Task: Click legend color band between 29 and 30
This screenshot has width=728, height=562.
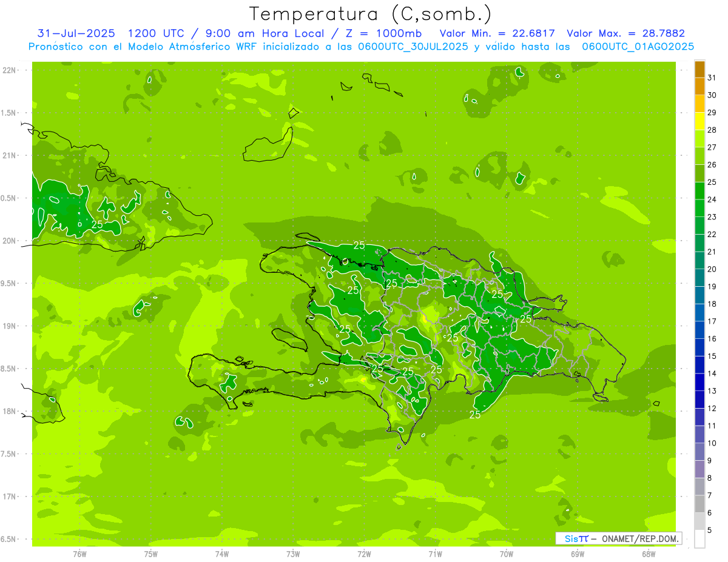Action: coord(699,104)
